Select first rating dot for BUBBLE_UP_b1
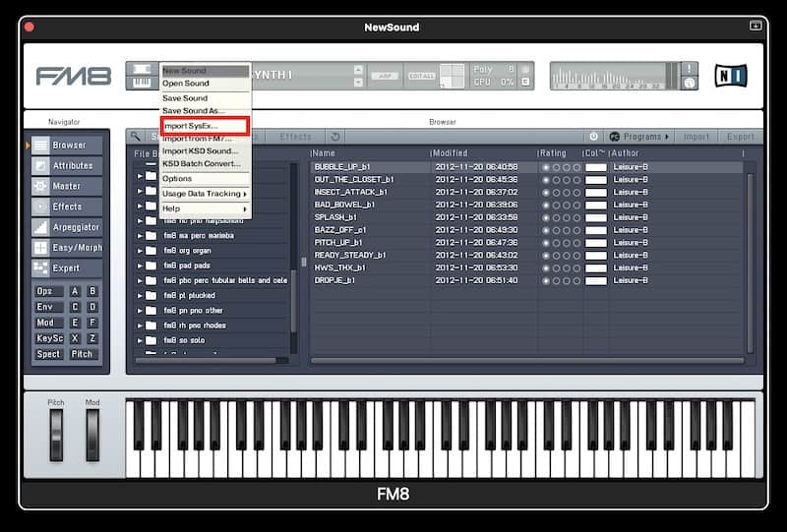Screen dimensions: 787x532 click(x=546, y=167)
